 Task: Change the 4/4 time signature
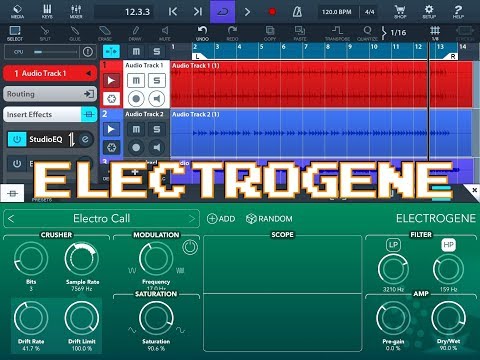coord(369,12)
